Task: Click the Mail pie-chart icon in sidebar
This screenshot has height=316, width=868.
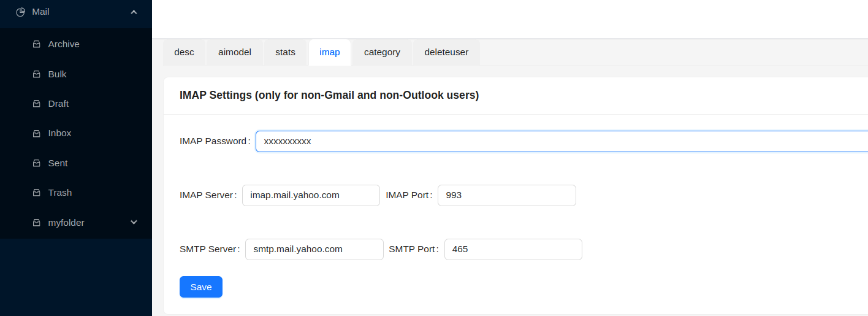Action: coord(20,12)
